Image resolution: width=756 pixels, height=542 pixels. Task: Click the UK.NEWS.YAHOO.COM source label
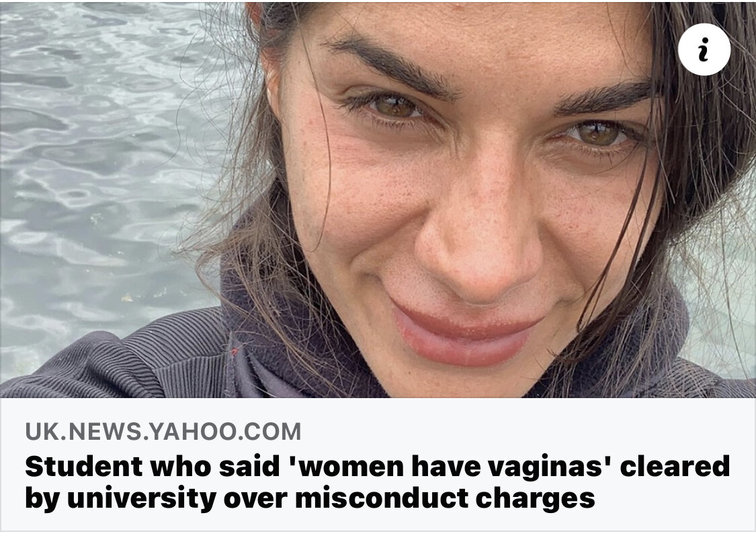pyautogui.click(x=163, y=432)
